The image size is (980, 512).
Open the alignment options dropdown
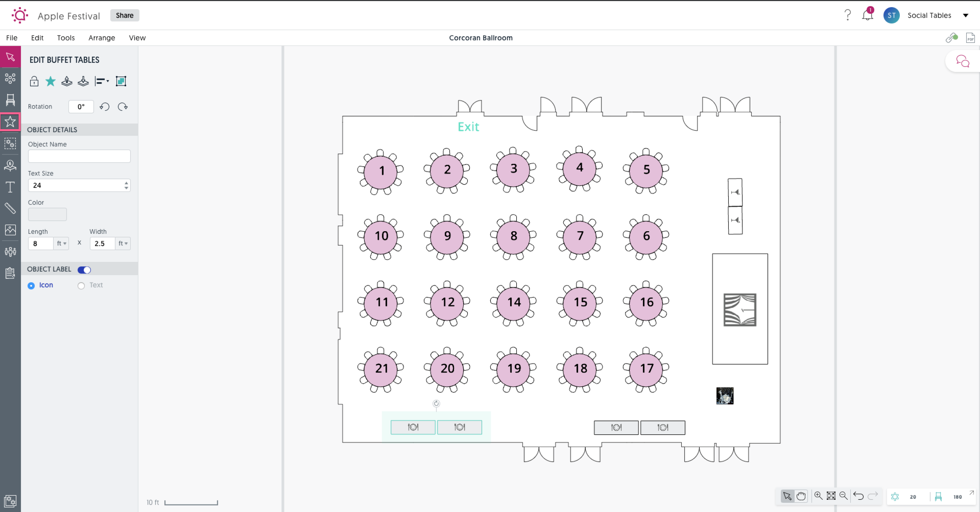point(102,81)
